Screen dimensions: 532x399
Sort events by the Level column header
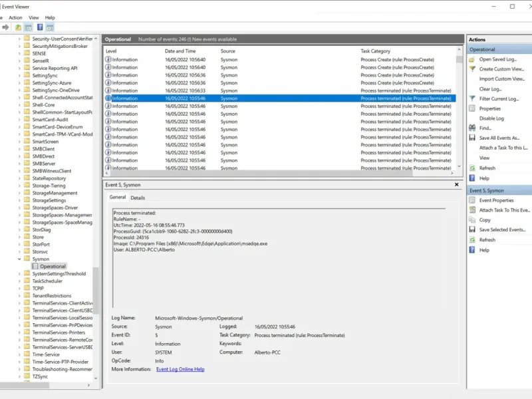(x=111, y=51)
